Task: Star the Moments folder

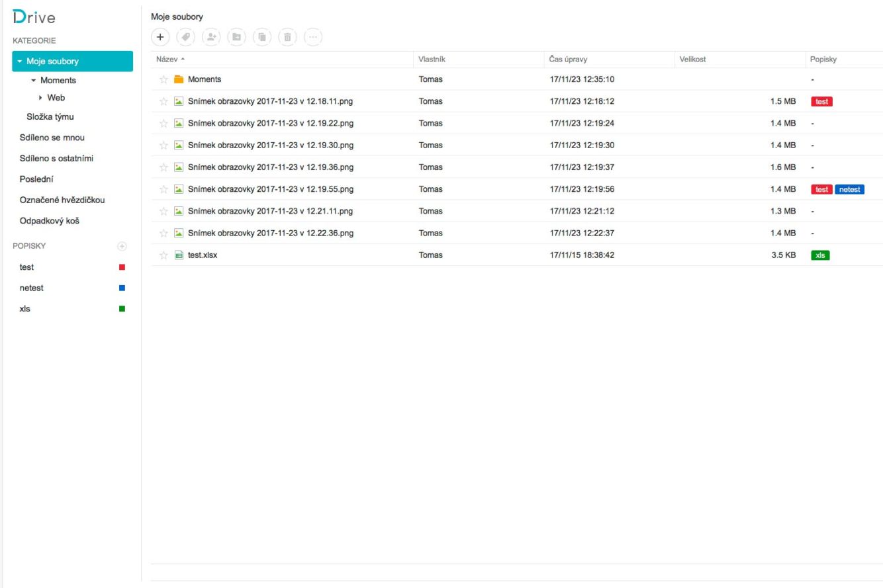Action: click(163, 80)
